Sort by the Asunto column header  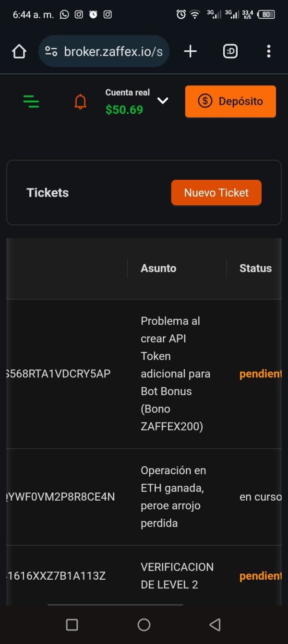158,269
